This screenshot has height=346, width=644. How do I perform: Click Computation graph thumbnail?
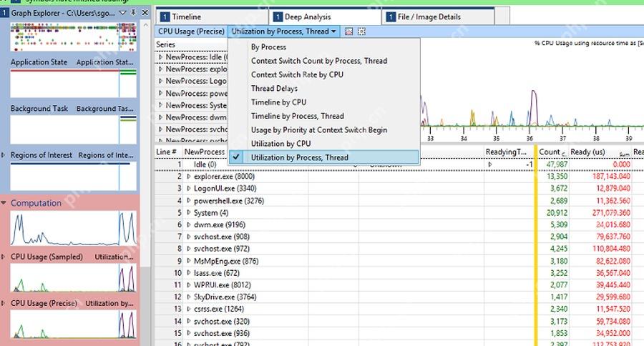tap(74, 229)
